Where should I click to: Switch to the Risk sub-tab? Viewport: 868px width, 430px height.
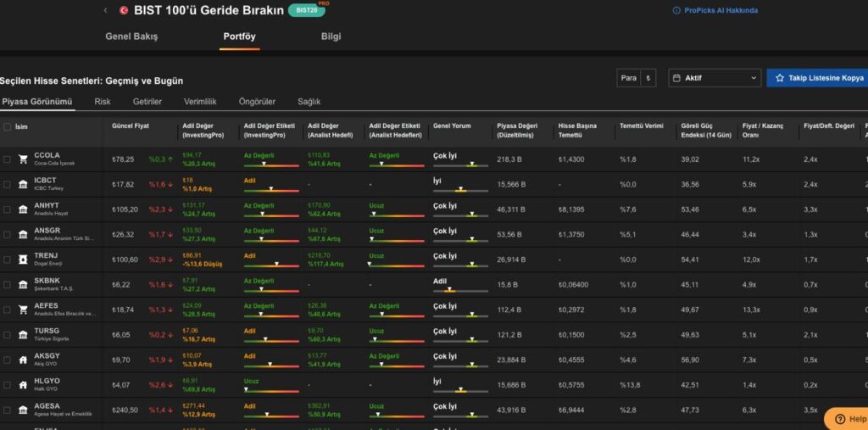pos(103,102)
